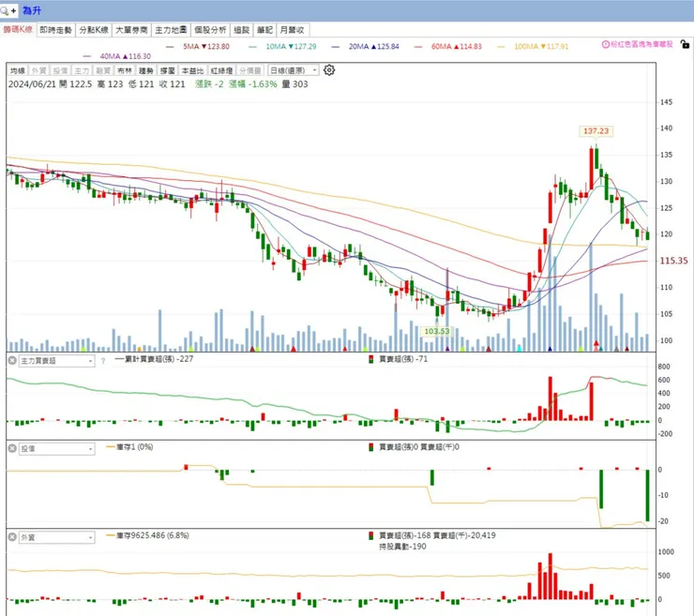Viewport: 694px width, 616px height.
Task: Open the 日線(還原) period dropdown
Action: [293, 70]
